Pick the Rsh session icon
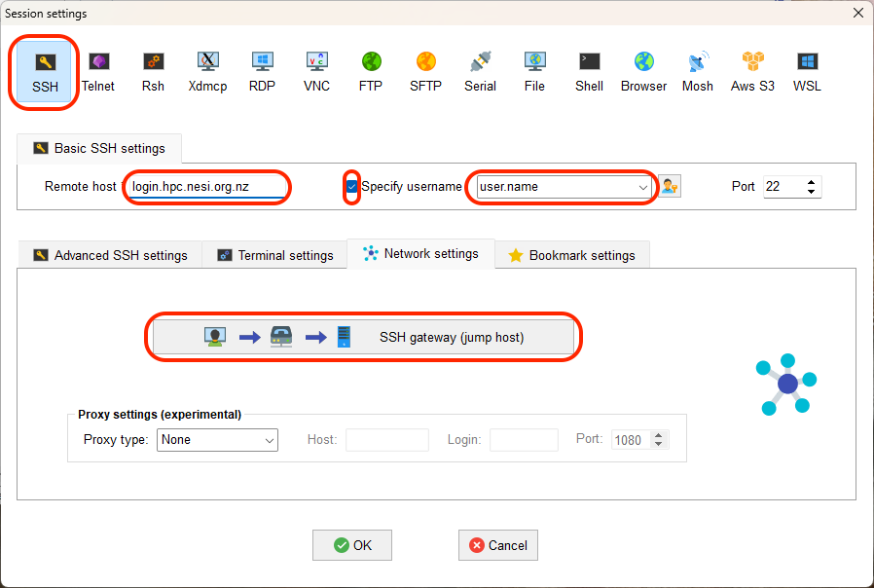 [153, 72]
